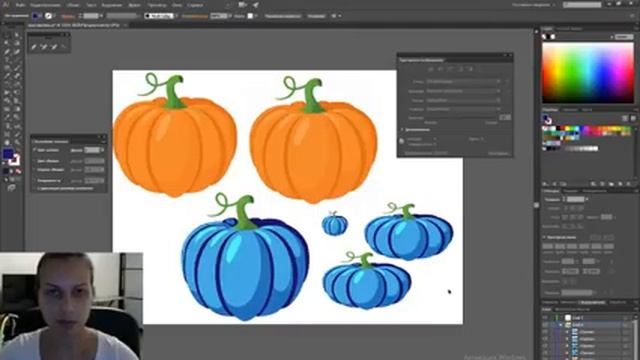Viewport: 640px width, 360px height.
Task: Select the Paintbrush tool
Action: coord(17,68)
